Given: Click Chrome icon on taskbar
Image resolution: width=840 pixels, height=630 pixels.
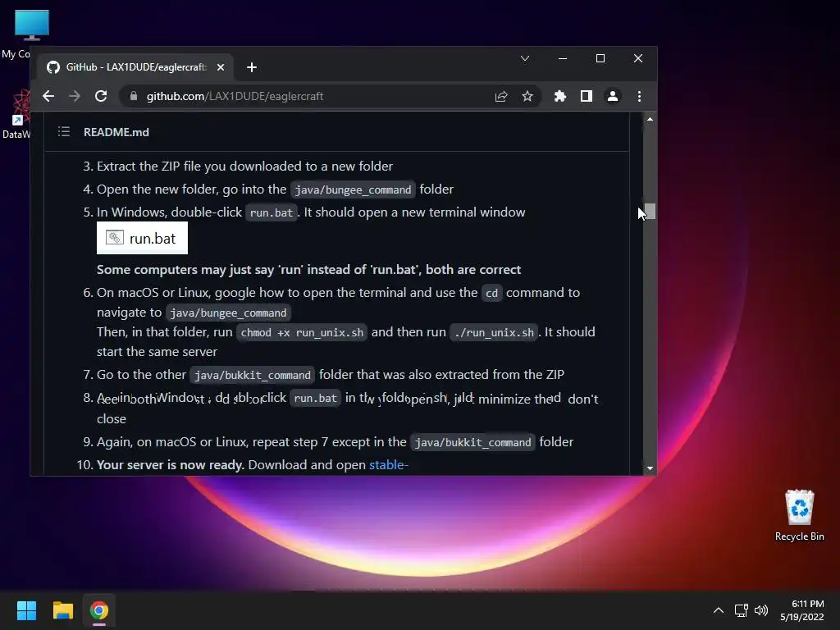Looking at the screenshot, I should point(99,610).
